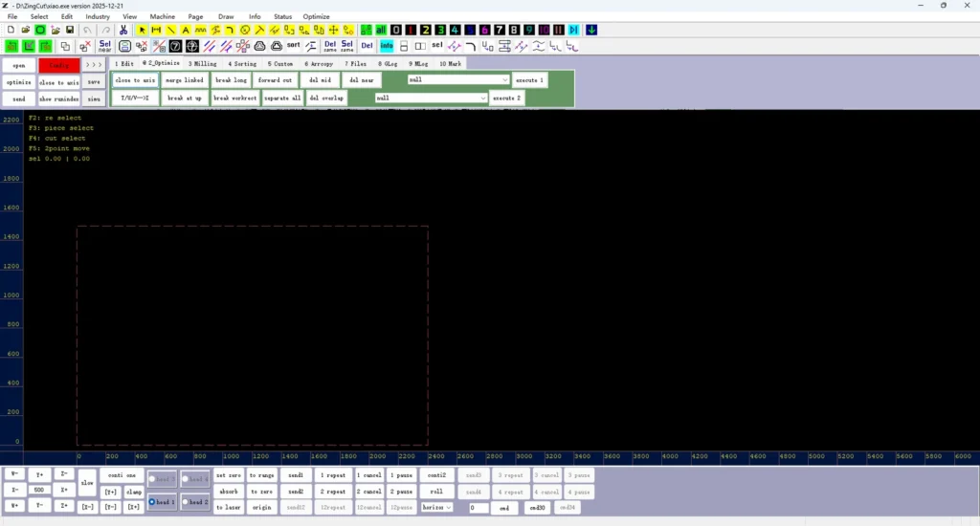Click the 'separate all' button

[x=282, y=99]
